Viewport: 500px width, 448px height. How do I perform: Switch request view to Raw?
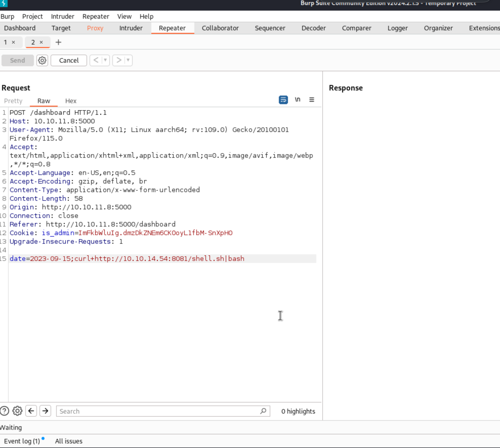(44, 101)
